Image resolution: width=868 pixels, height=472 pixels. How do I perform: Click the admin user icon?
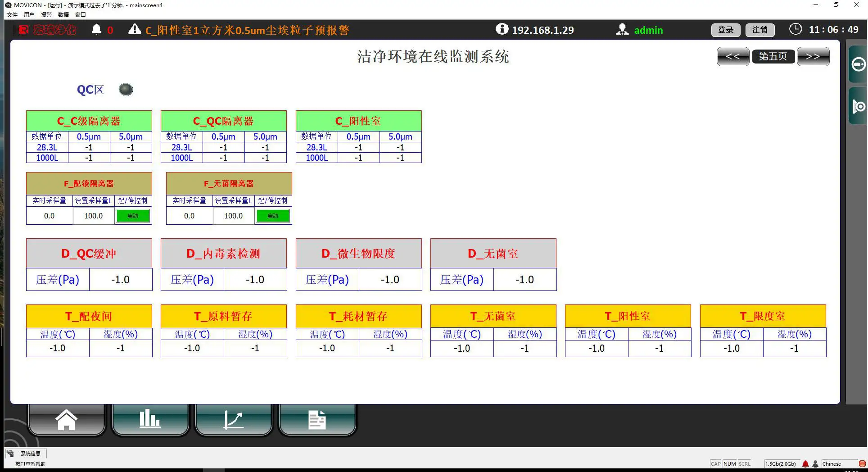click(x=622, y=30)
